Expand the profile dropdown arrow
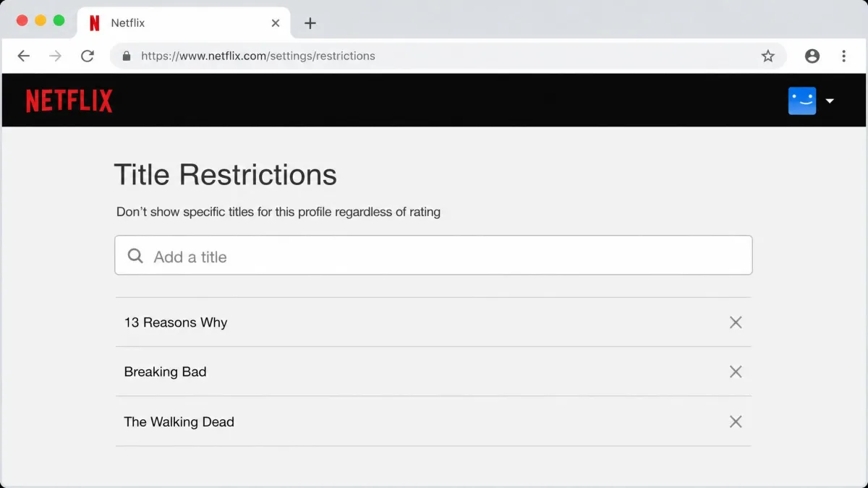 point(830,101)
